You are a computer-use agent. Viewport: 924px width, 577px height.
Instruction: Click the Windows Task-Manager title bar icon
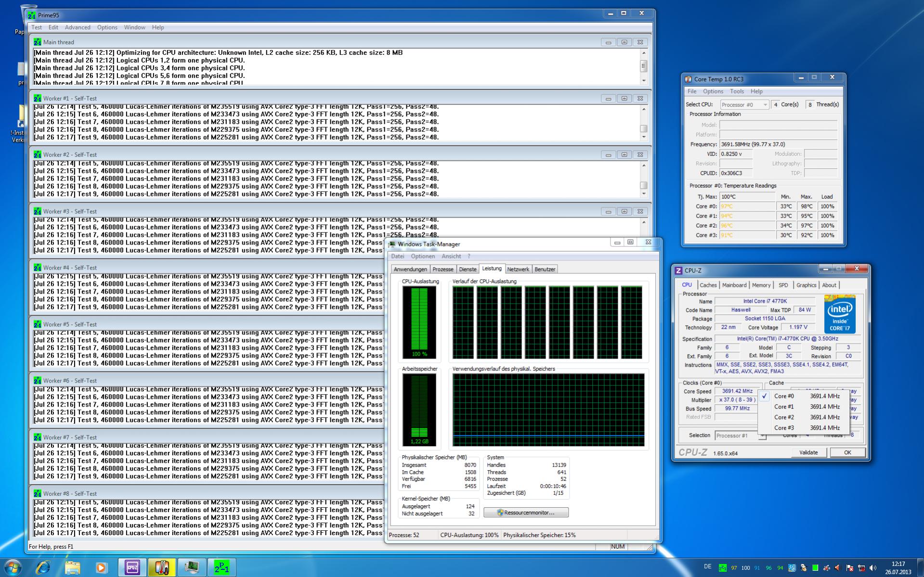392,244
